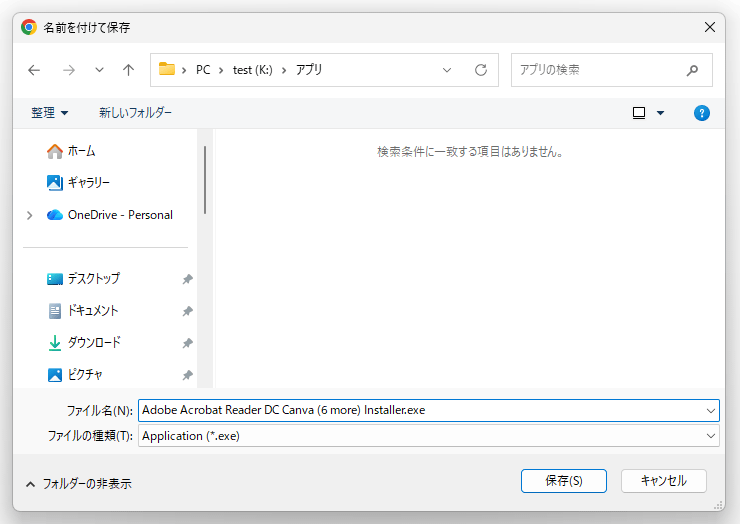Unpin Desktop using its pin icon
The height and width of the screenshot is (524, 740).
click(x=187, y=279)
